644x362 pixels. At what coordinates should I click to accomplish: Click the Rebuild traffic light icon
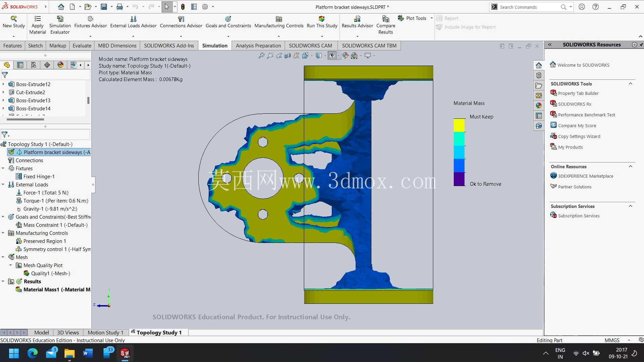pyautogui.click(x=183, y=7)
